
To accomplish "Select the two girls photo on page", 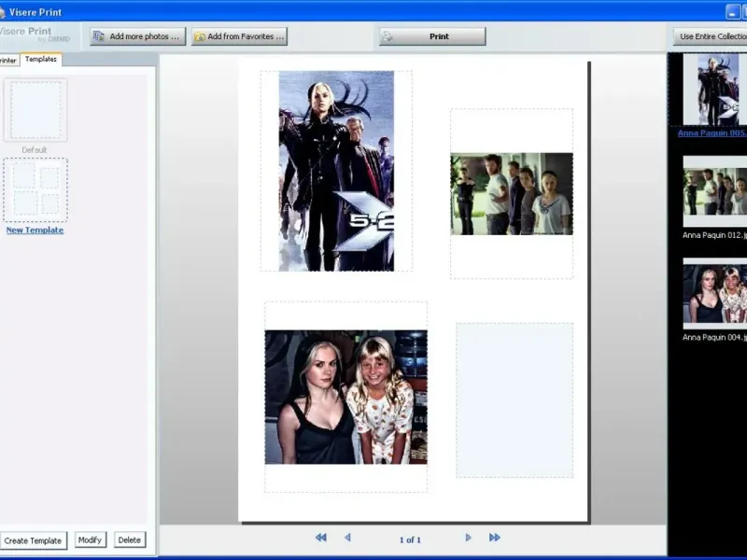I will click(x=345, y=398).
